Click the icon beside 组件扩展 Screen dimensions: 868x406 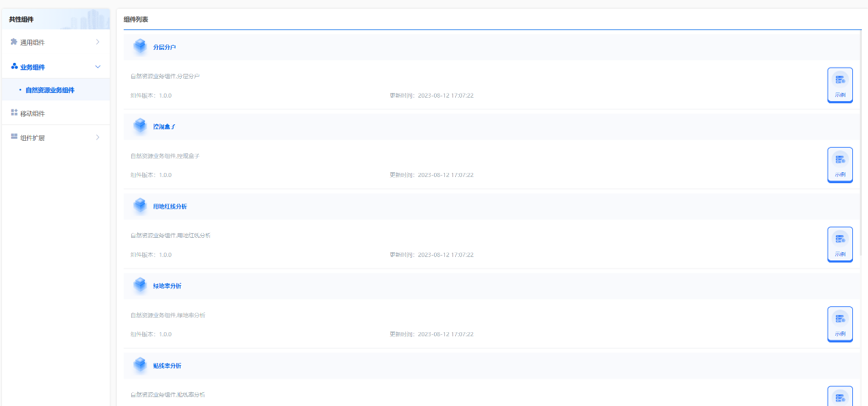tap(14, 137)
